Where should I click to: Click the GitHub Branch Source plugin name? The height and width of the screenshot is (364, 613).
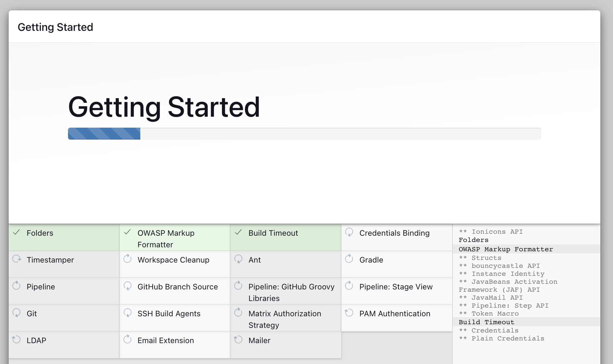pos(177,287)
